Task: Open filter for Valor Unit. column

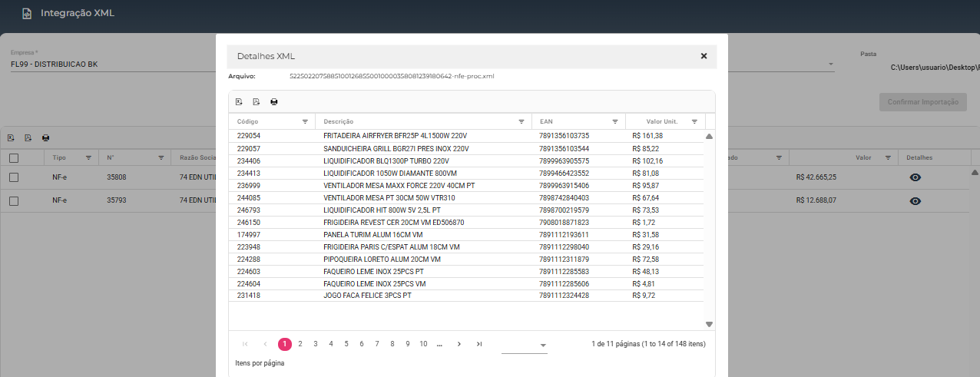Action: tap(694, 122)
